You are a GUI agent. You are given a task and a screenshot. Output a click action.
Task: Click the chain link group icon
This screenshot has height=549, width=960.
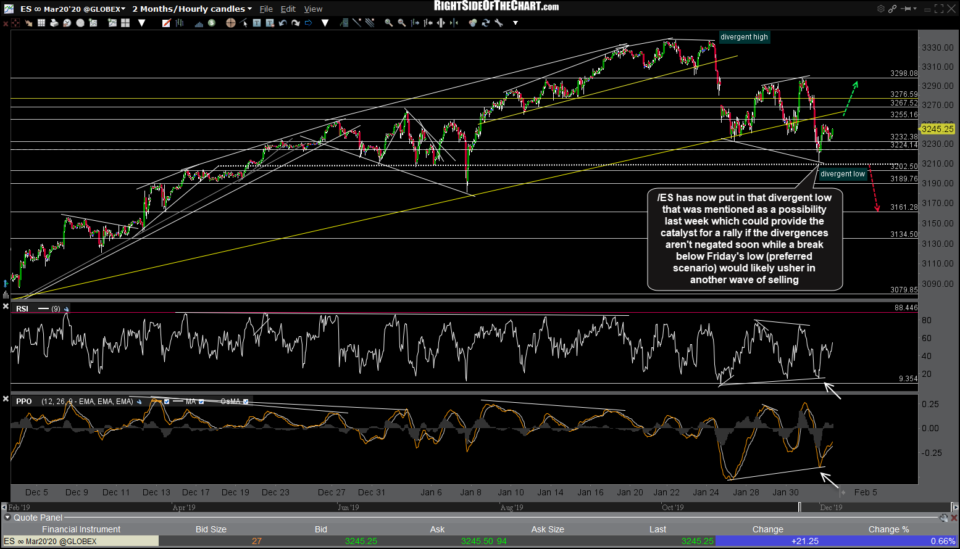(892, 9)
